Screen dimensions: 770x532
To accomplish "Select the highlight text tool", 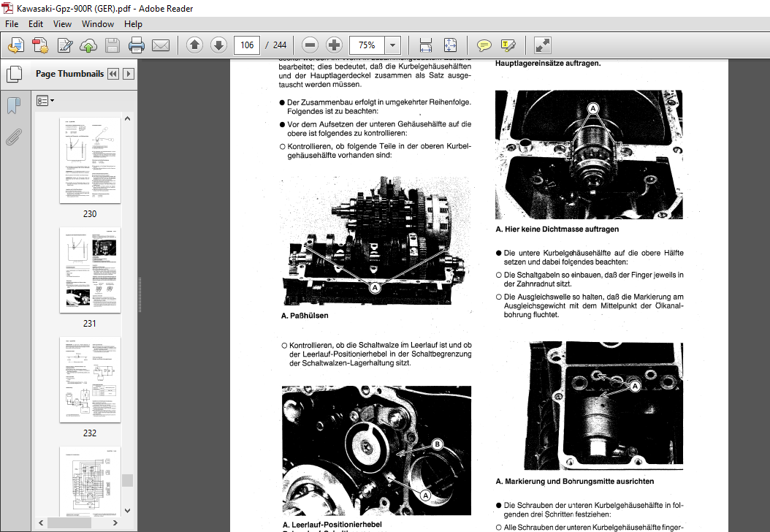I will (x=508, y=46).
